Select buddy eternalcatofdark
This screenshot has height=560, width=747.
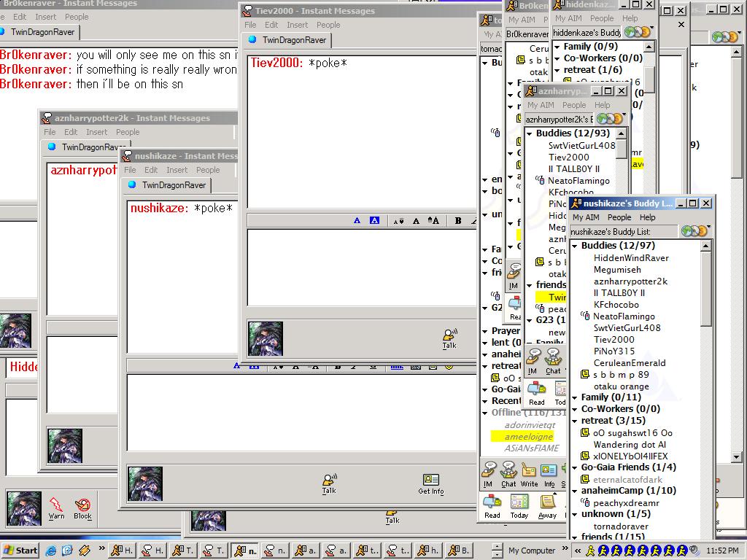point(627,480)
